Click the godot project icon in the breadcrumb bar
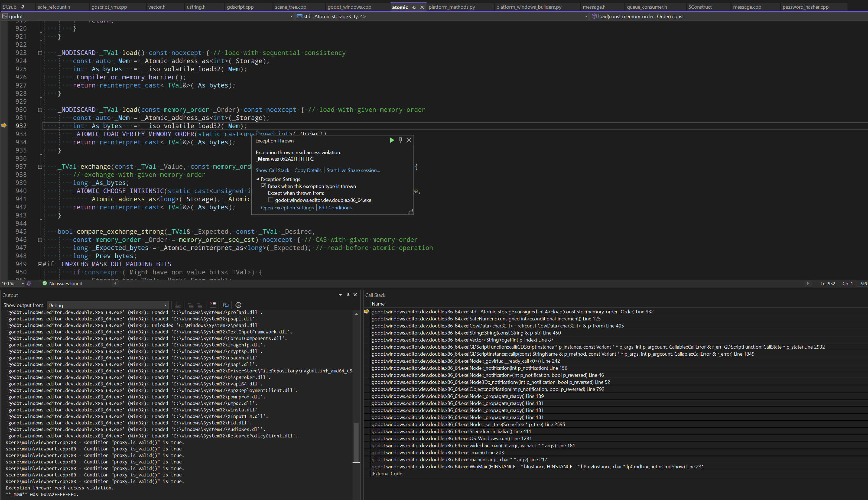The image size is (868, 500). pos(5,16)
